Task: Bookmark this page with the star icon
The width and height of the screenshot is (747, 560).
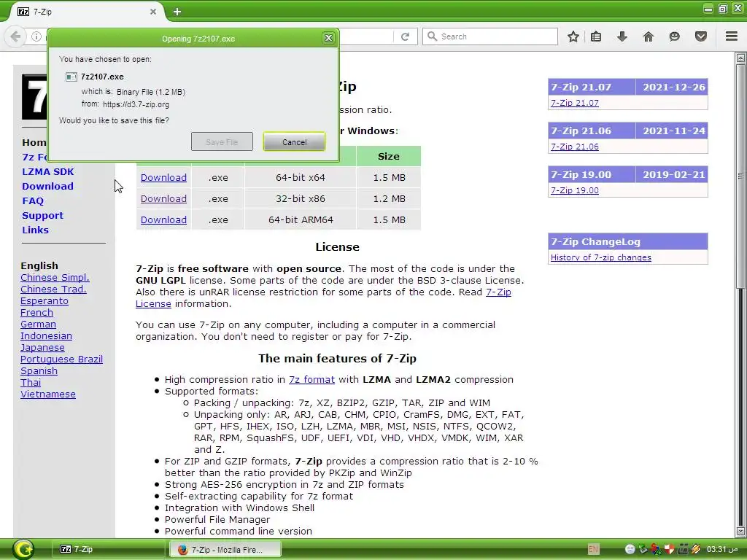Action: click(573, 36)
